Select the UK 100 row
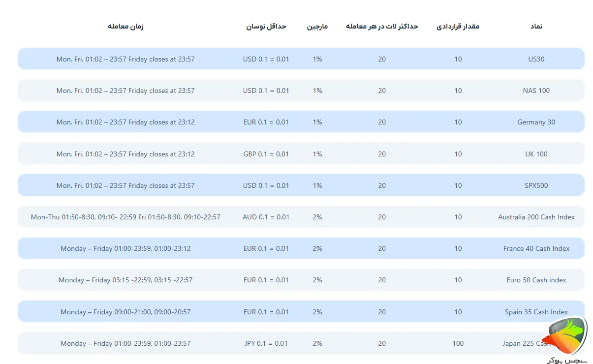This screenshot has height=364, width=593. tap(536, 153)
